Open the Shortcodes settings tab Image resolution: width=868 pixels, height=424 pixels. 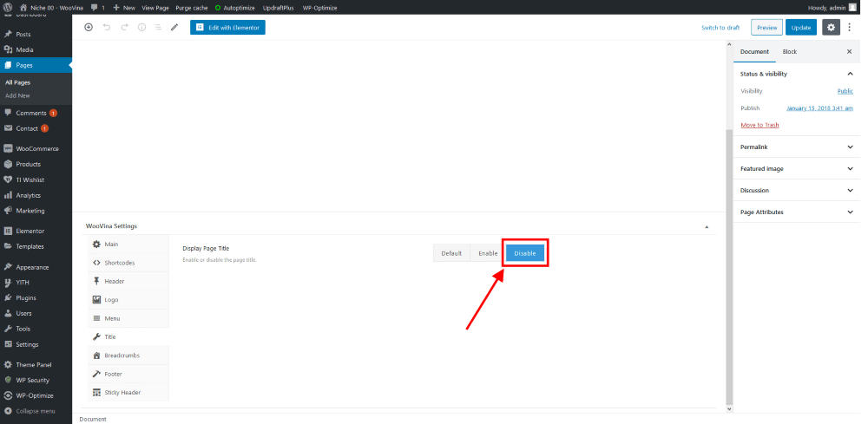click(x=128, y=263)
